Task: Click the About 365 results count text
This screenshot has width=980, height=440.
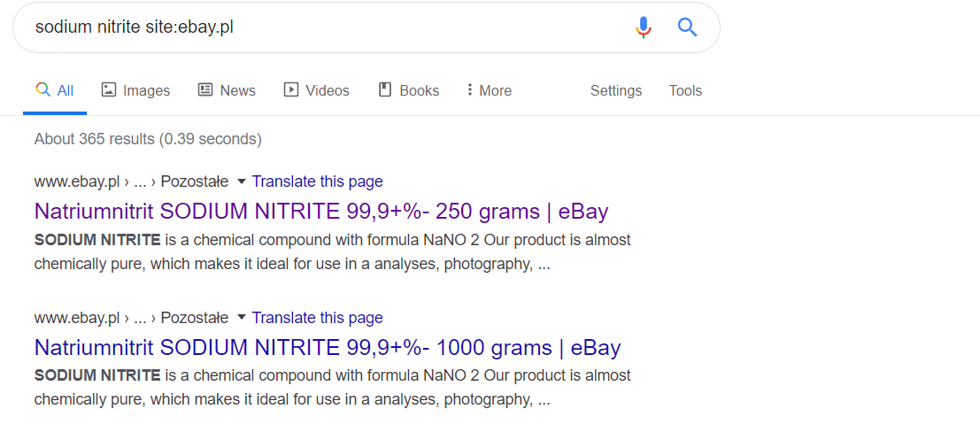Action: click(x=148, y=139)
